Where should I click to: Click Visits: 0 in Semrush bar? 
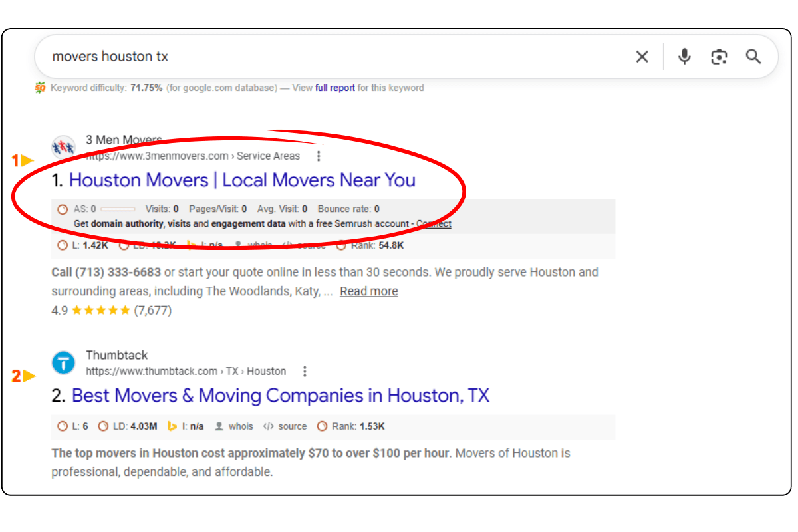tap(162, 209)
